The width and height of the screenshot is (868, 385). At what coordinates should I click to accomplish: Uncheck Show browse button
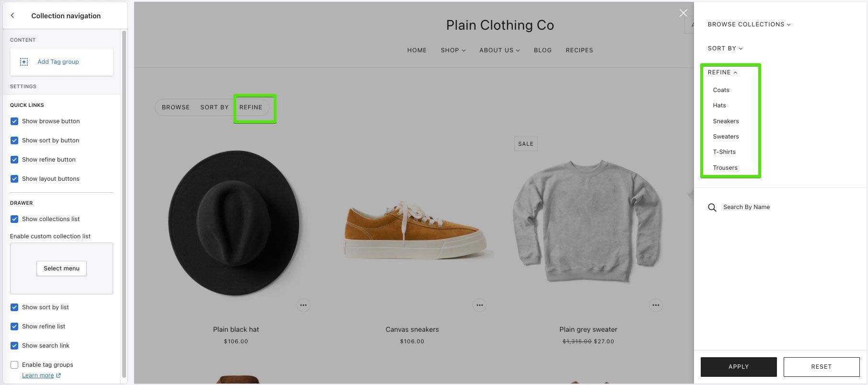click(x=14, y=121)
